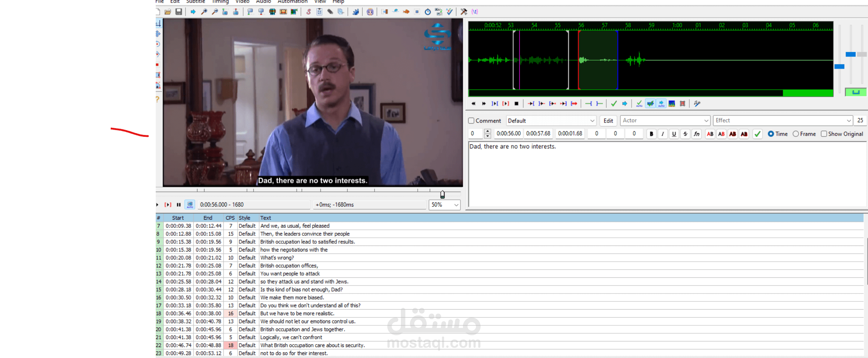This screenshot has width=868, height=358.
Task: Open Options with the hammer-and-wrench icon
Action: click(464, 12)
